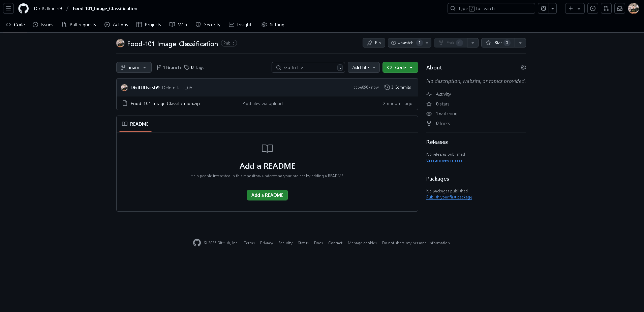Click footer GitHub logo icon

[197, 243]
